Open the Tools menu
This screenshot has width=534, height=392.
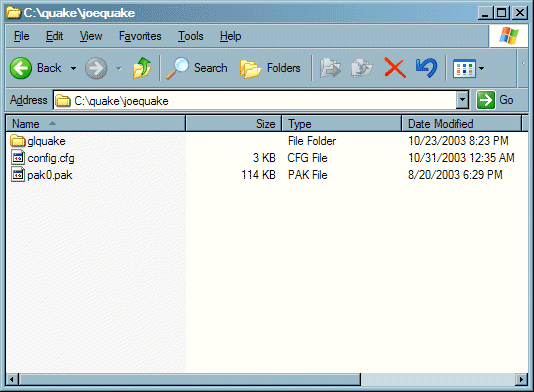point(191,36)
